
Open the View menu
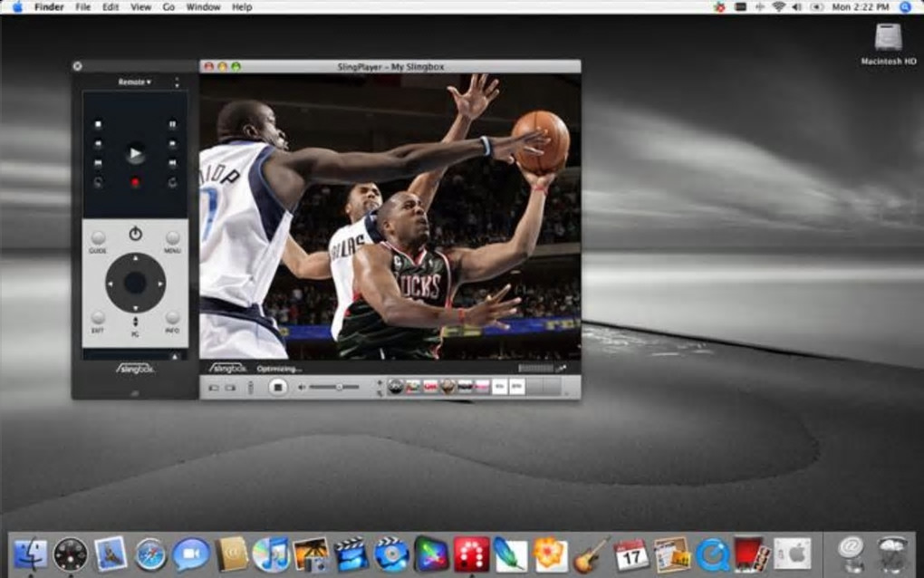(140, 7)
